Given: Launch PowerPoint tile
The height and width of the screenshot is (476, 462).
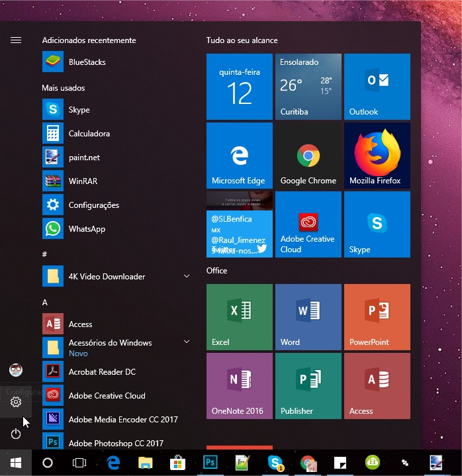Looking at the screenshot, I should pyautogui.click(x=377, y=317).
